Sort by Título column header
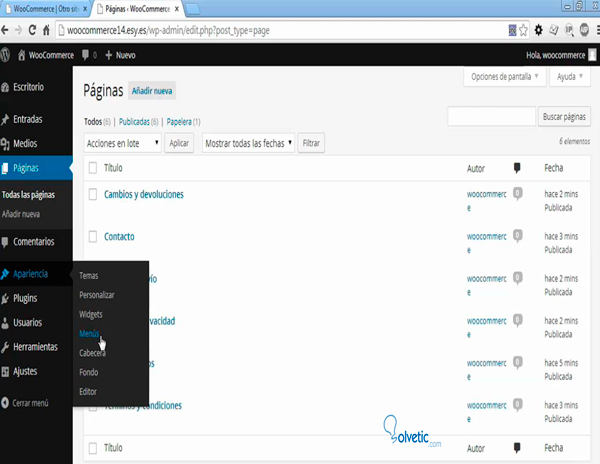This screenshot has width=600, height=464. pos(113,168)
